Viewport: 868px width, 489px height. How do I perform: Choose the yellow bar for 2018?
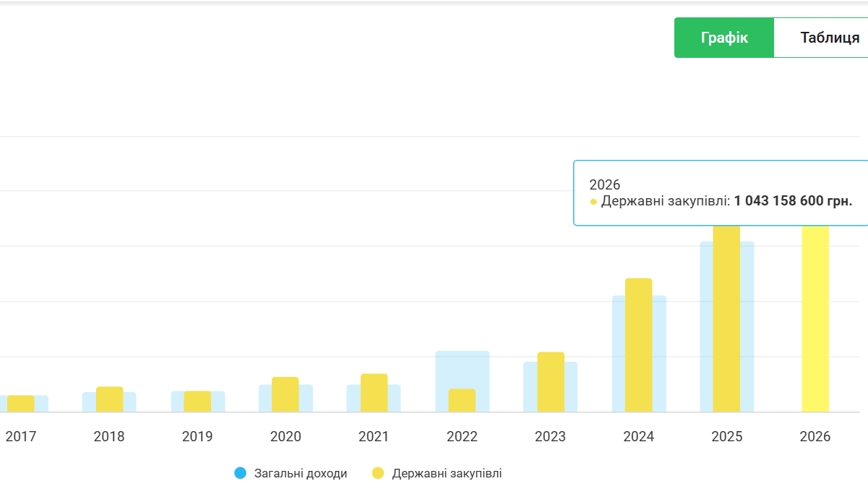(x=110, y=399)
